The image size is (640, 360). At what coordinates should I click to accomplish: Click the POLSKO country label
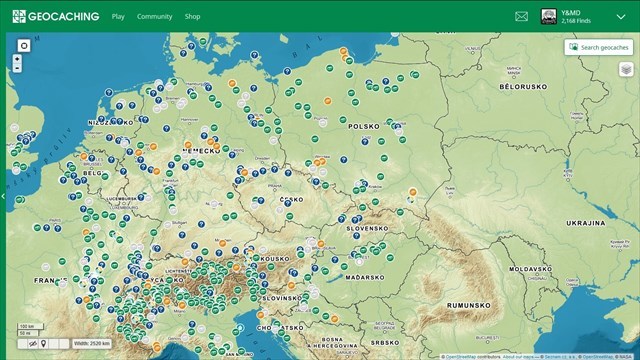pyautogui.click(x=364, y=127)
